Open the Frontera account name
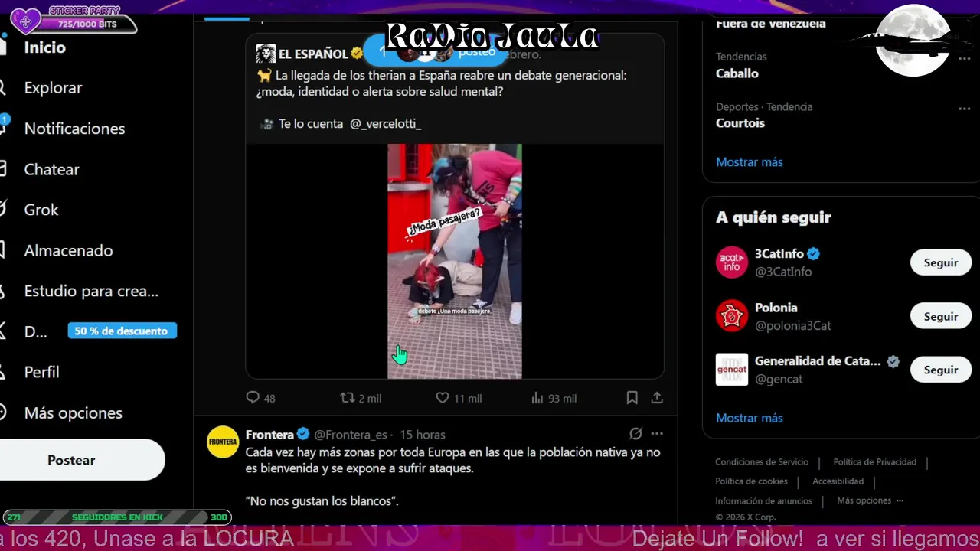 point(269,435)
